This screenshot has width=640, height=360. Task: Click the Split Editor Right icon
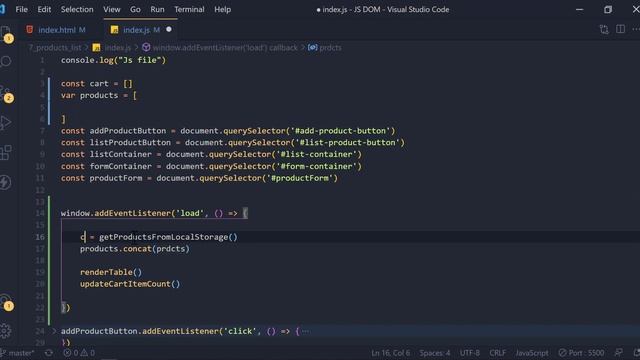pos(620,29)
